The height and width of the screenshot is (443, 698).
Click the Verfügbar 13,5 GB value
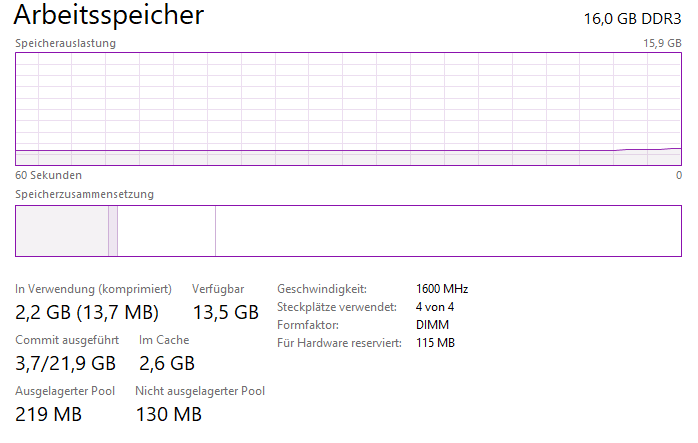(226, 312)
